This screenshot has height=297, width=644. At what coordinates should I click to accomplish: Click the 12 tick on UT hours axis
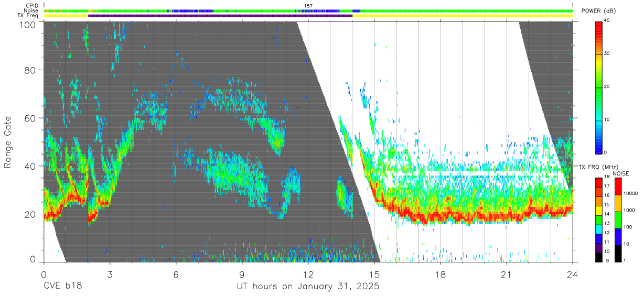click(x=308, y=274)
